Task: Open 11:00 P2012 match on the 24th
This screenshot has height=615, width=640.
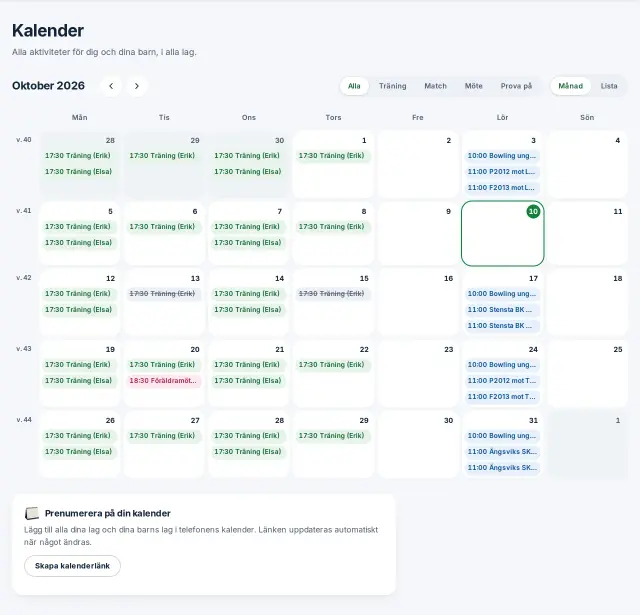Action: pyautogui.click(x=502, y=381)
